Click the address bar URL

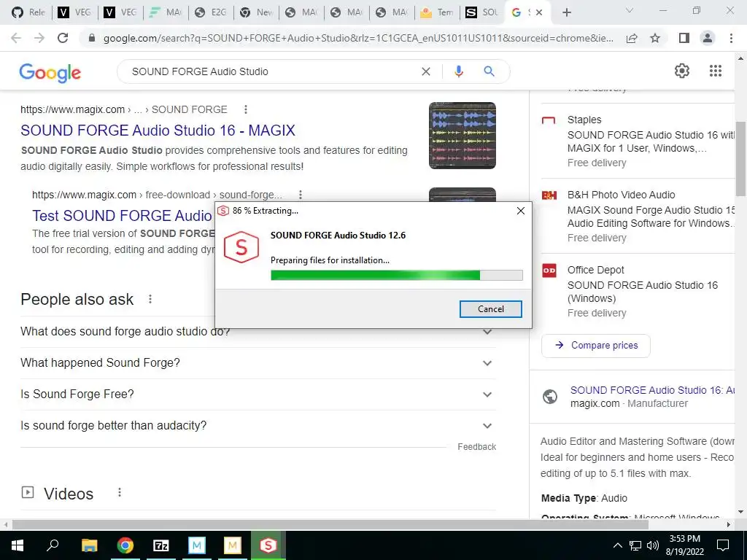357,38
